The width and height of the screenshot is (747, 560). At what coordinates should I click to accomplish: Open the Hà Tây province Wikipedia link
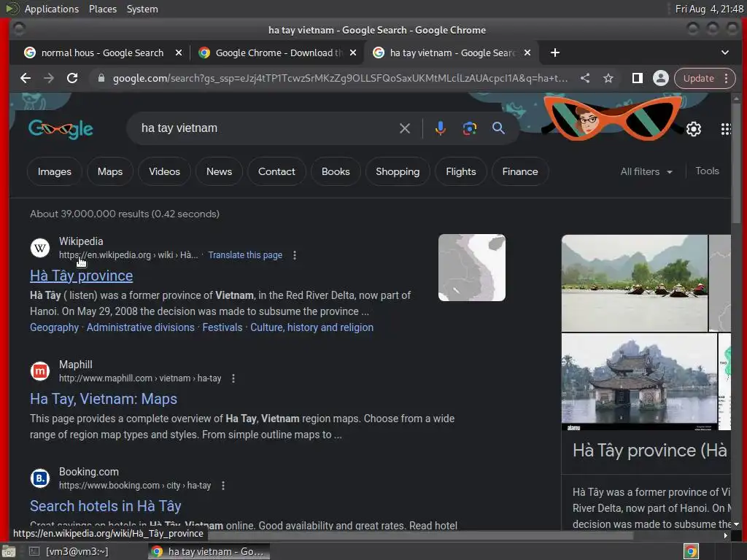click(82, 276)
